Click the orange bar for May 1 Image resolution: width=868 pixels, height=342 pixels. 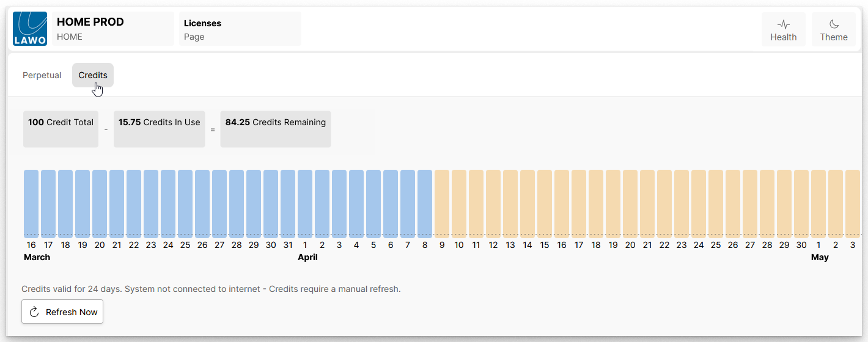(x=818, y=203)
